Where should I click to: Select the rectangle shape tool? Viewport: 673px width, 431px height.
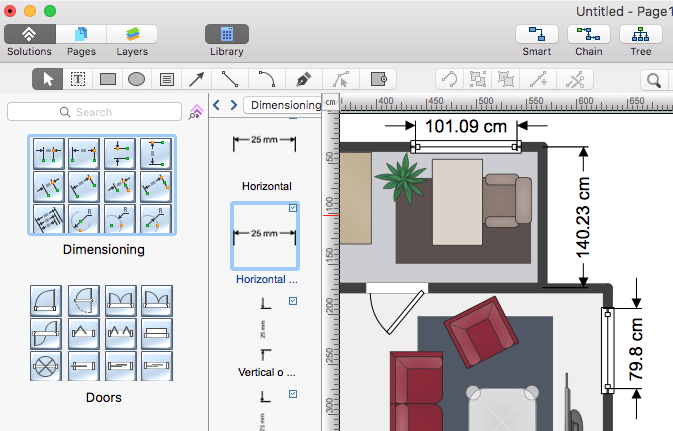point(108,79)
